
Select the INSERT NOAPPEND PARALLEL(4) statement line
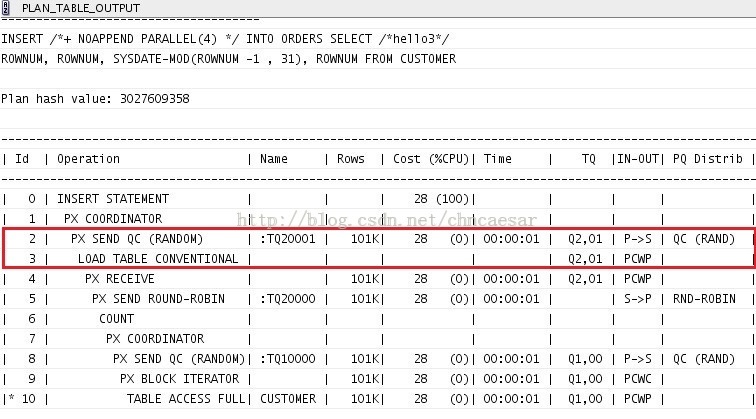pyautogui.click(x=378, y=39)
